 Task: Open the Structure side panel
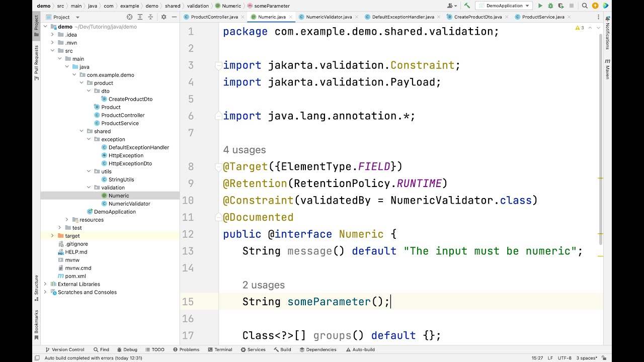coord(36,288)
